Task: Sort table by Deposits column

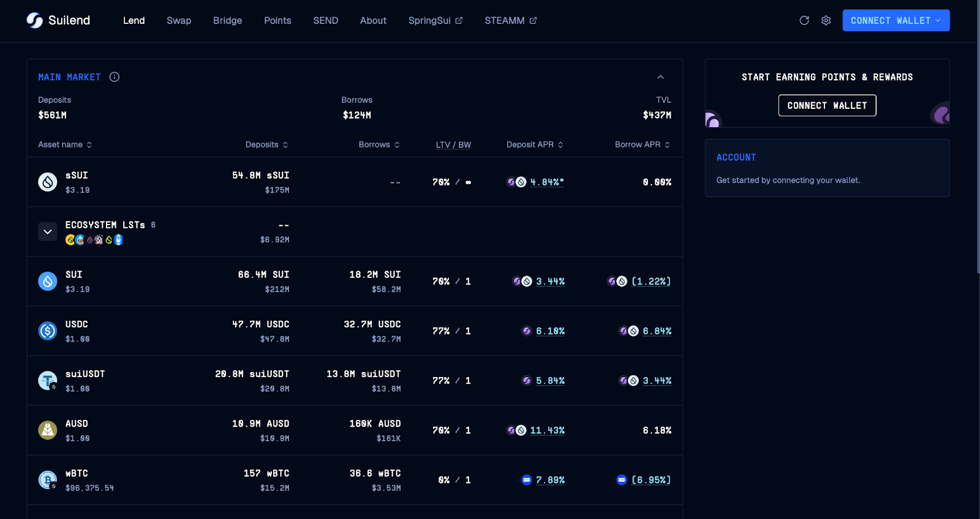Action: pyautogui.click(x=267, y=144)
